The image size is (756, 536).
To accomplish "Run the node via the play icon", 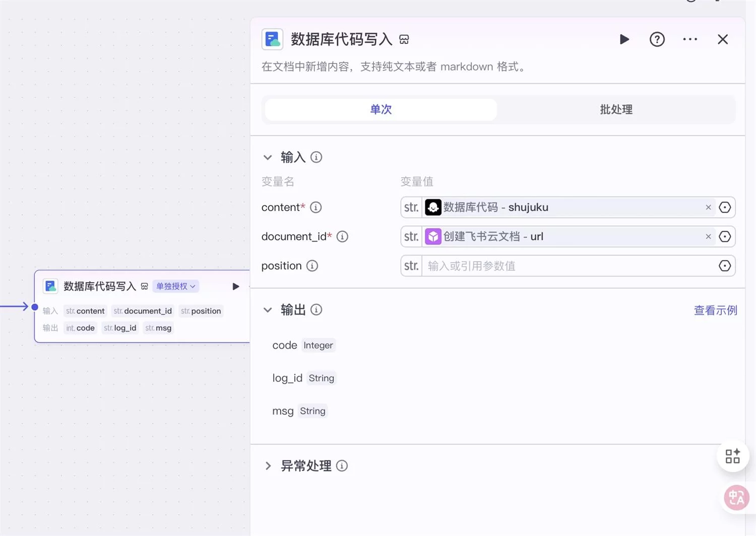I will [624, 39].
